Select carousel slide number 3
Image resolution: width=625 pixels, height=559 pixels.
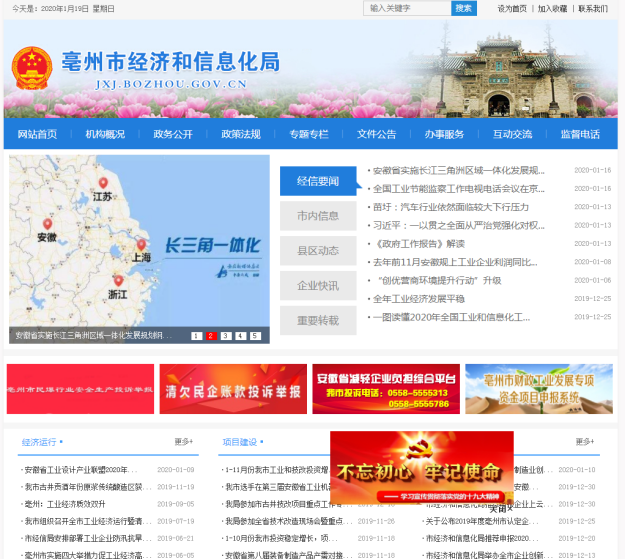(226, 336)
